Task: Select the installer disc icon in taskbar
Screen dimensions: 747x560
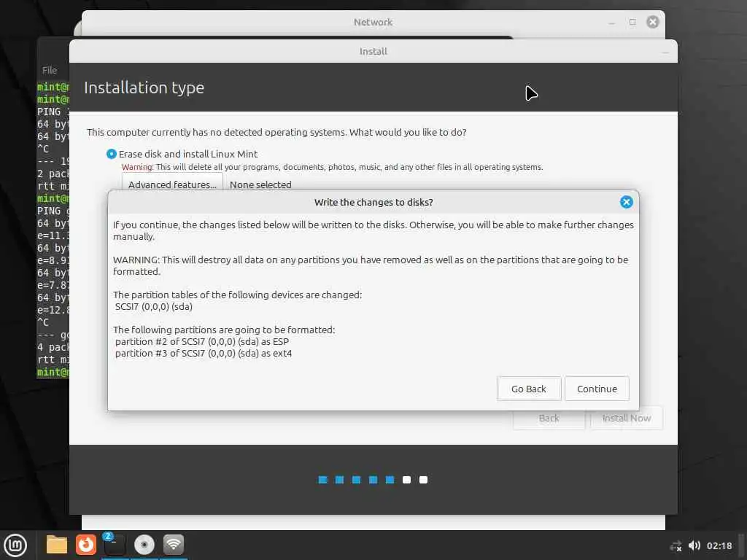Action: pyautogui.click(x=144, y=545)
